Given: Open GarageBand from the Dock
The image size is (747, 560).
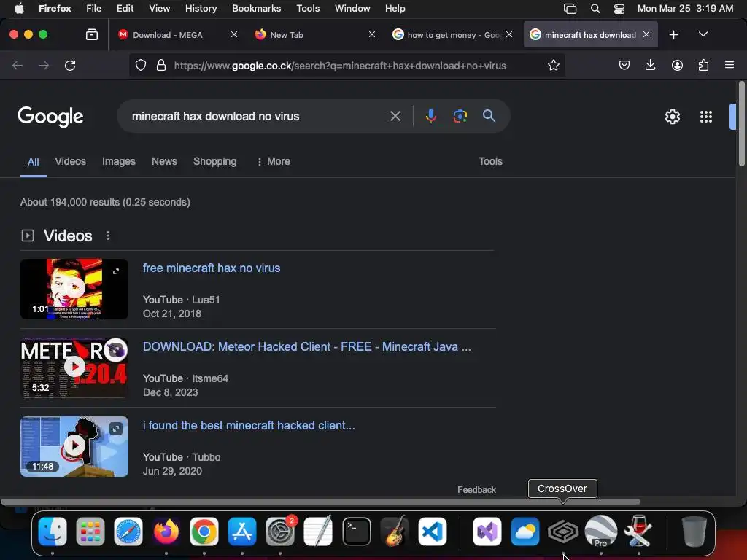Looking at the screenshot, I should 395,532.
